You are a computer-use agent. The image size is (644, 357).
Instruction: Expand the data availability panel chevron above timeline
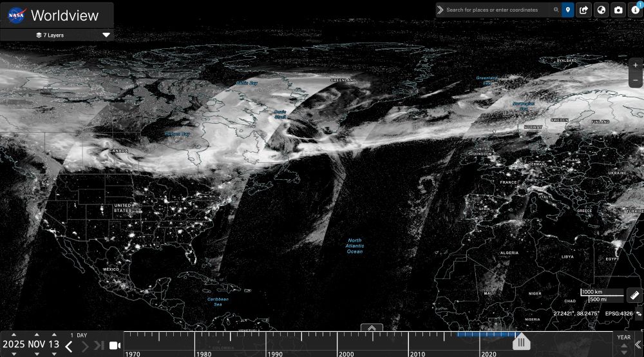372,328
